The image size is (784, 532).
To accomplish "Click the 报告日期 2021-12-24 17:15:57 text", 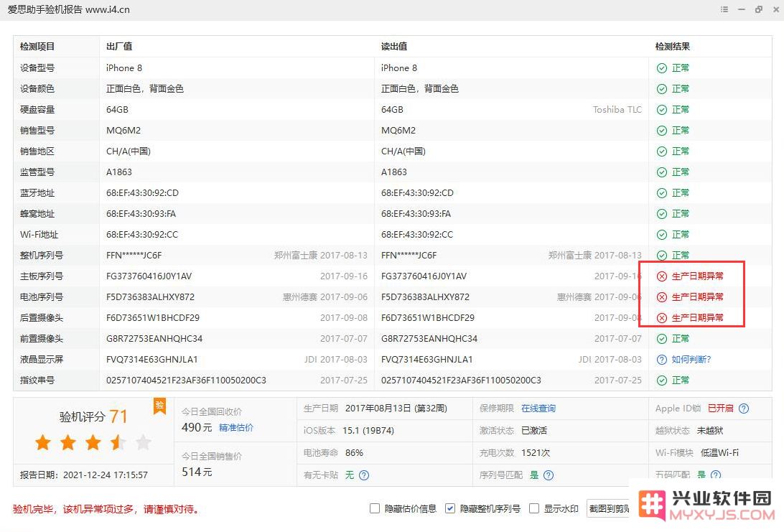I will tap(84, 475).
